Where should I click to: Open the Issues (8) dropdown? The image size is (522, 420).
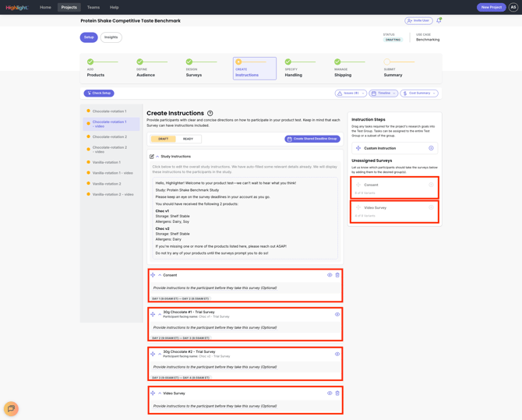click(351, 94)
